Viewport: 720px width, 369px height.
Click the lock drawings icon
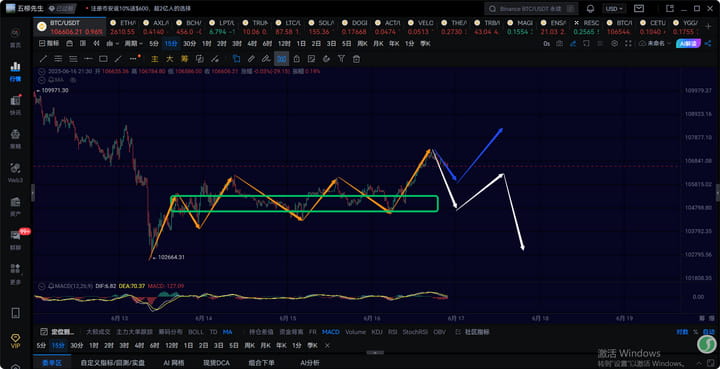(x=297, y=59)
